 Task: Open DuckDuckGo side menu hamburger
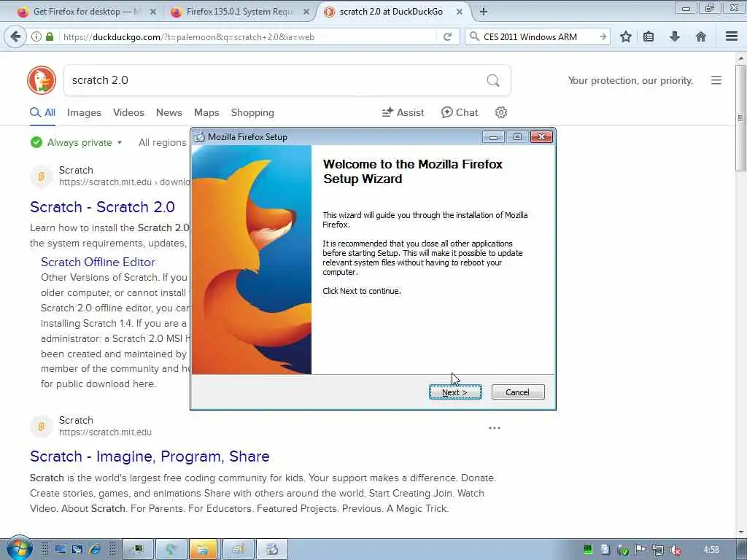click(x=716, y=80)
